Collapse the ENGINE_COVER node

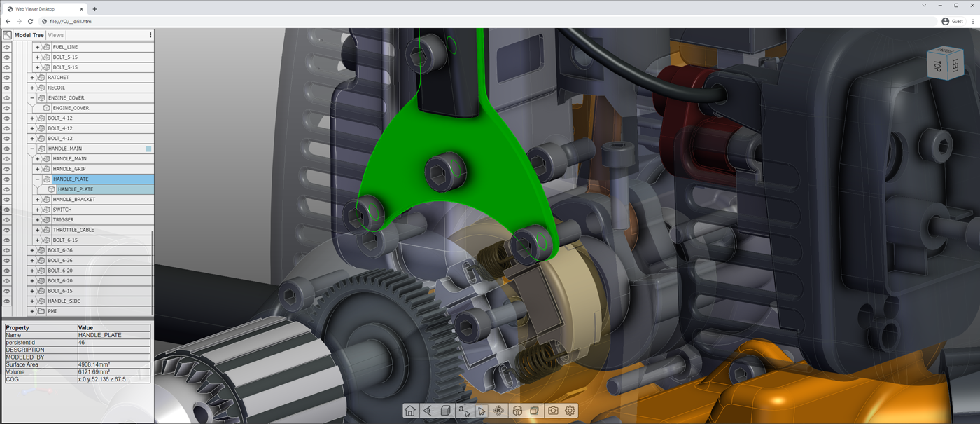point(32,98)
